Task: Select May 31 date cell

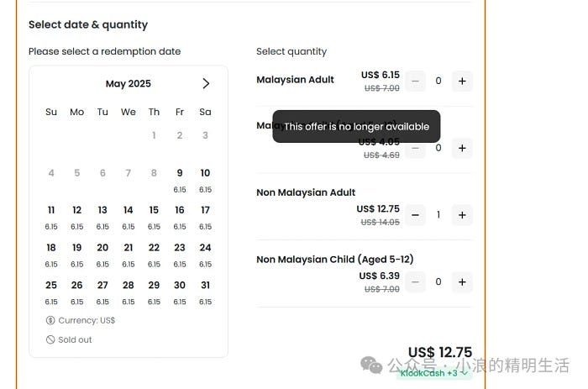Action: coord(205,292)
